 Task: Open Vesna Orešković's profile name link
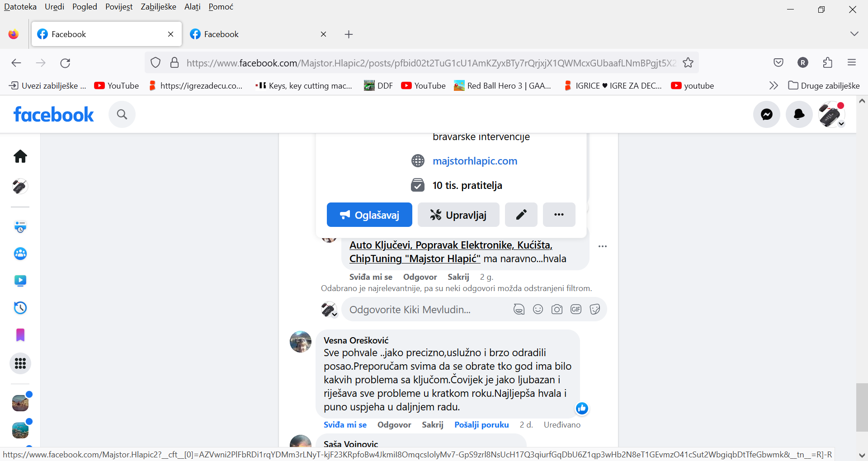[356, 340]
